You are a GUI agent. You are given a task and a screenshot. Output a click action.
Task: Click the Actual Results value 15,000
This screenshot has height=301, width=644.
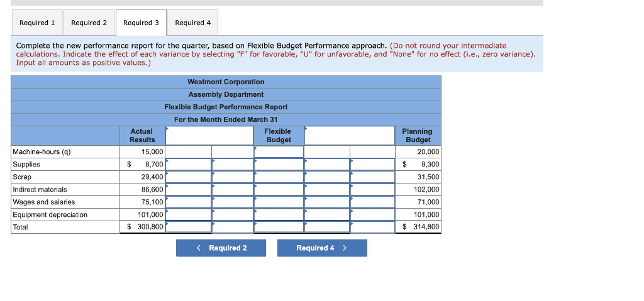coord(152,152)
